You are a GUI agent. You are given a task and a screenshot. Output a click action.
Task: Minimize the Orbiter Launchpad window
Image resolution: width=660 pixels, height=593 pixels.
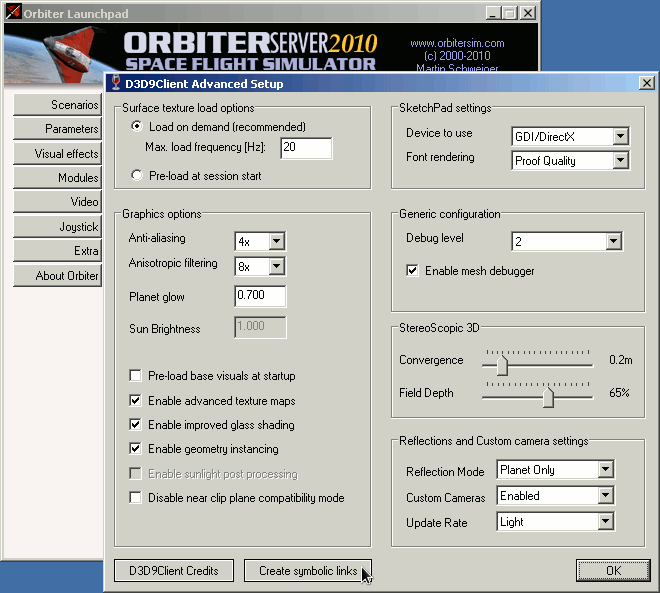point(493,13)
